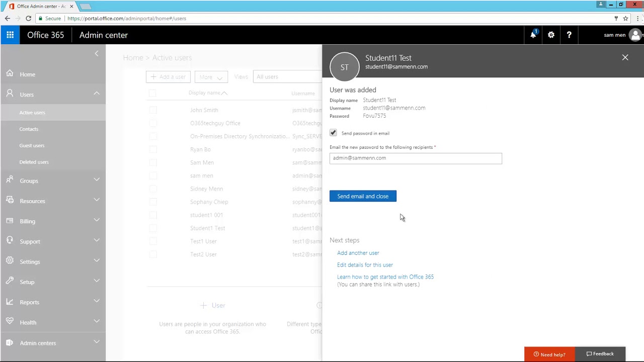Go back with browser back arrow
This screenshot has width=644, height=362.
[x=7, y=18]
